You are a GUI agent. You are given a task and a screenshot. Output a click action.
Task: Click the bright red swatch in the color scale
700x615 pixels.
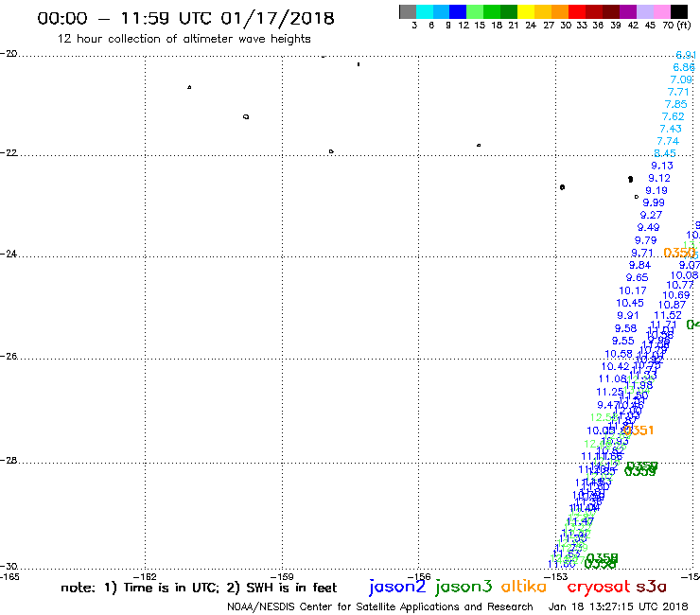pos(577,11)
